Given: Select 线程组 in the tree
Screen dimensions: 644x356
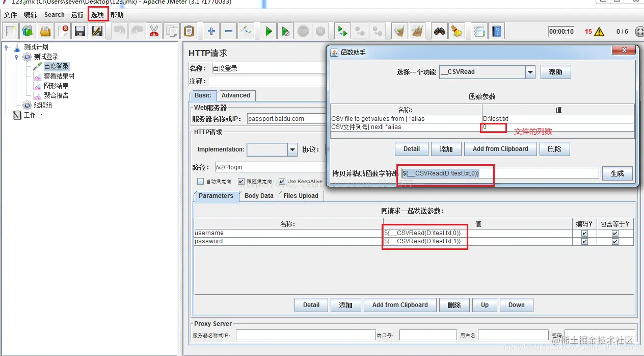Looking at the screenshot, I should 43,105.
